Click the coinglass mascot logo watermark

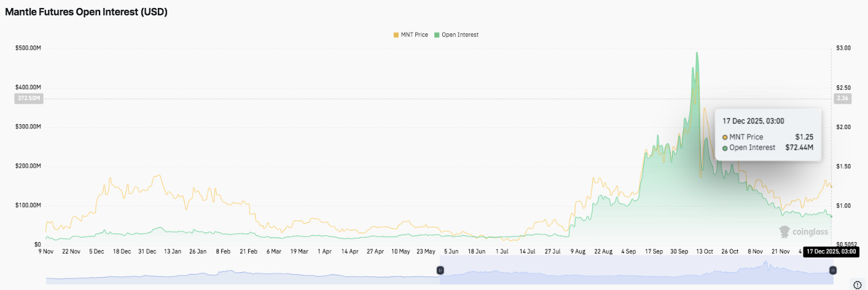(x=784, y=232)
